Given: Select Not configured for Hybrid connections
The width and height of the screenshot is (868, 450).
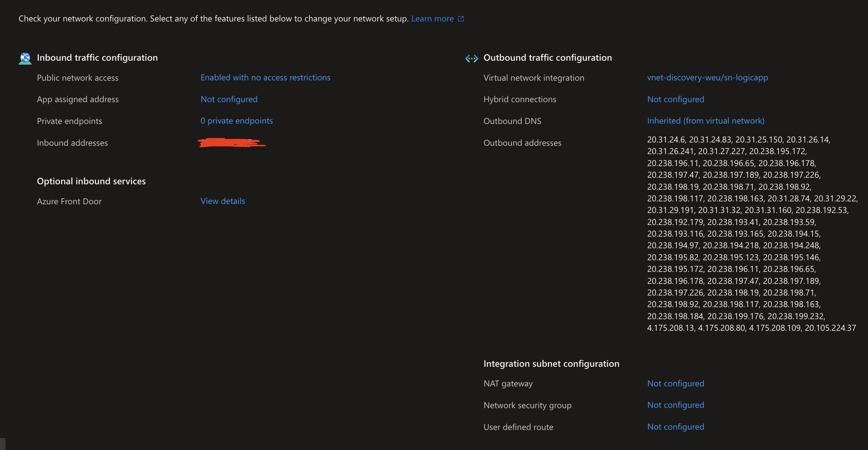Looking at the screenshot, I should coord(675,99).
